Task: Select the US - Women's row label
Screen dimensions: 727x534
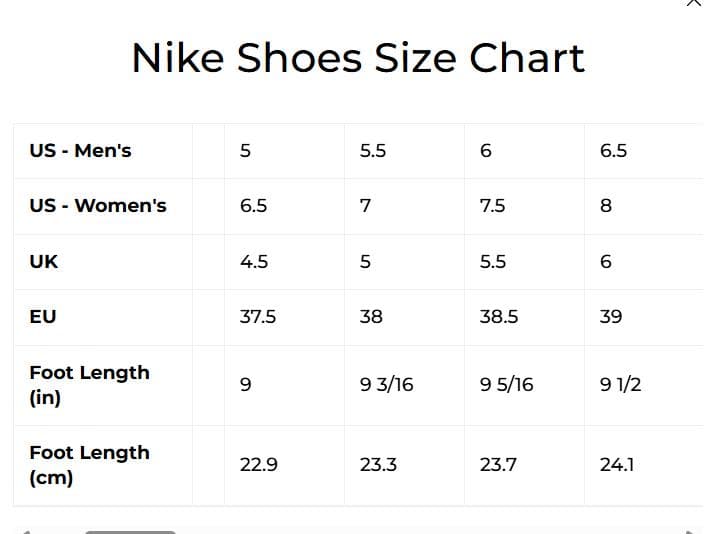Action: click(98, 206)
